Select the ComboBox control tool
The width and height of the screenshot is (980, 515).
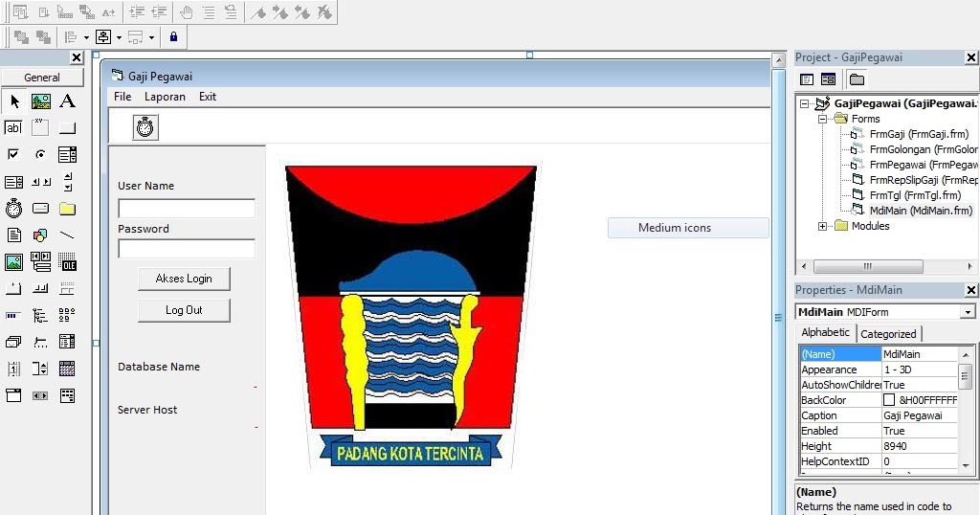click(x=68, y=154)
